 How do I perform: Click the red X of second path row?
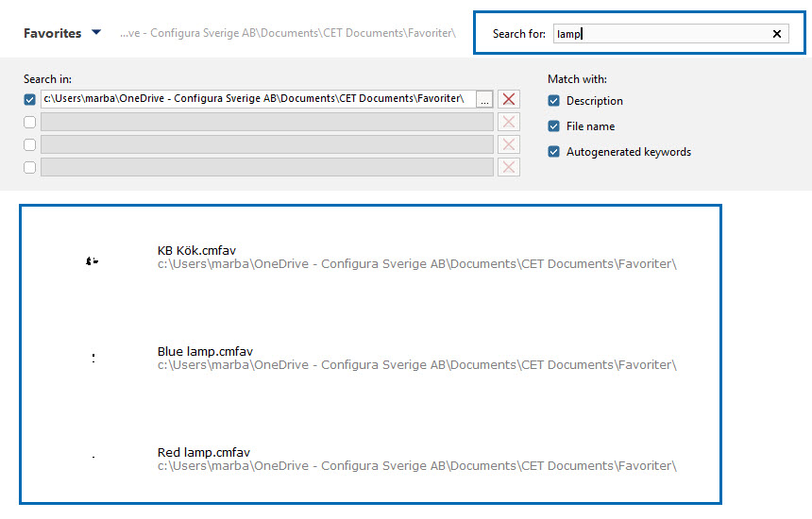point(509,122)
